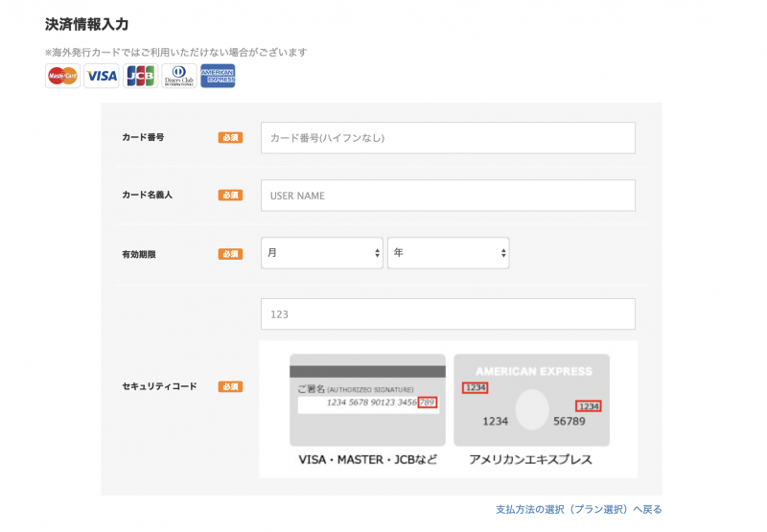767x532 pixels.
Task: Click the 決済情報入力 heading
Action: tap(86, 25)
